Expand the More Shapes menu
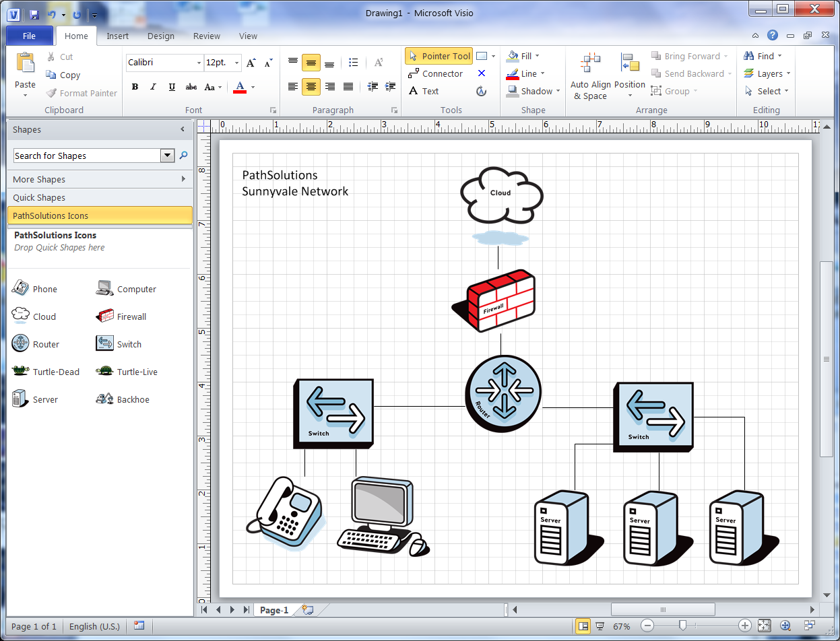 coord(100,180)
